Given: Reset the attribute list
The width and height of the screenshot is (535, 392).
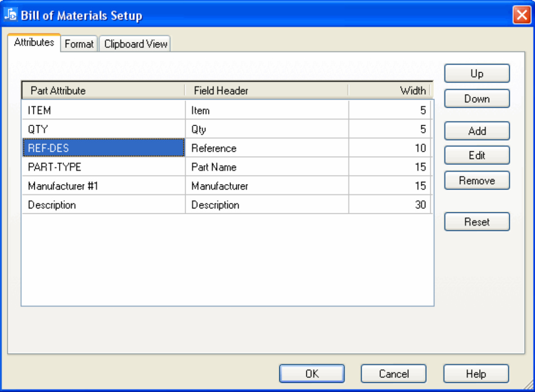Looking at the screenshot, I should 476,222.
